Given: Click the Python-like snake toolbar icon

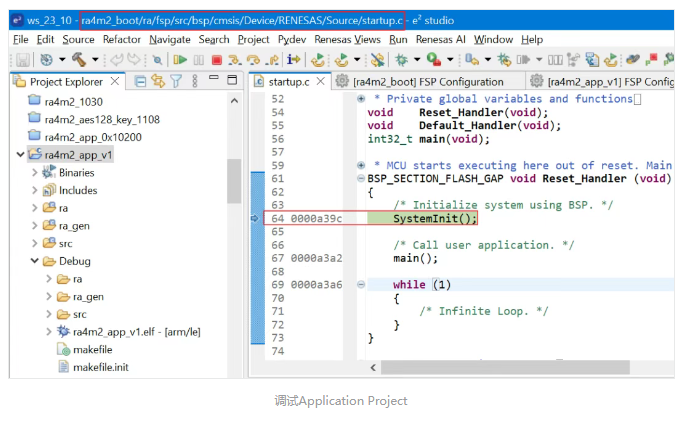Looking at the screenshot, I should click(632, 59).
